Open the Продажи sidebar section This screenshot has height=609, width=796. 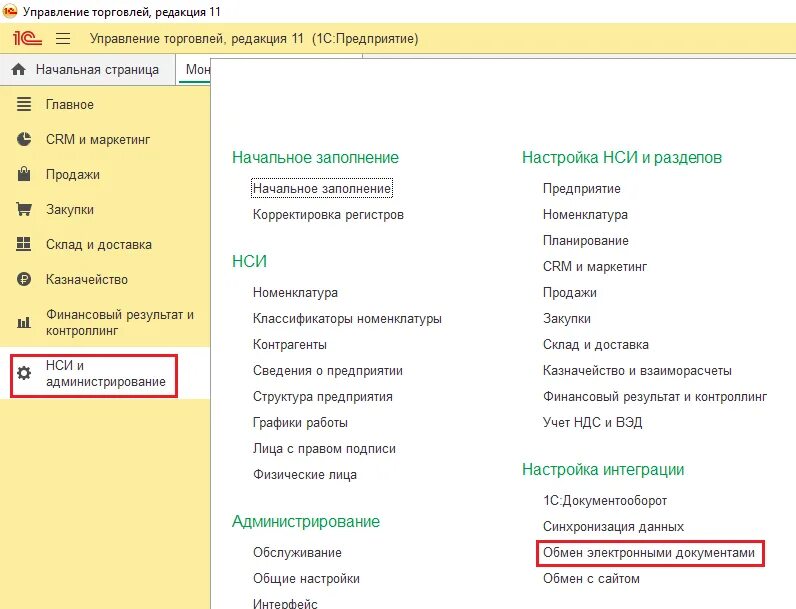[73, 175]
